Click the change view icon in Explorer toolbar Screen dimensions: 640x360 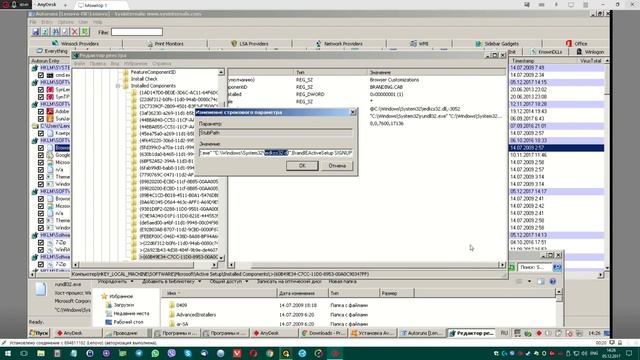click(x=520, y=282)
